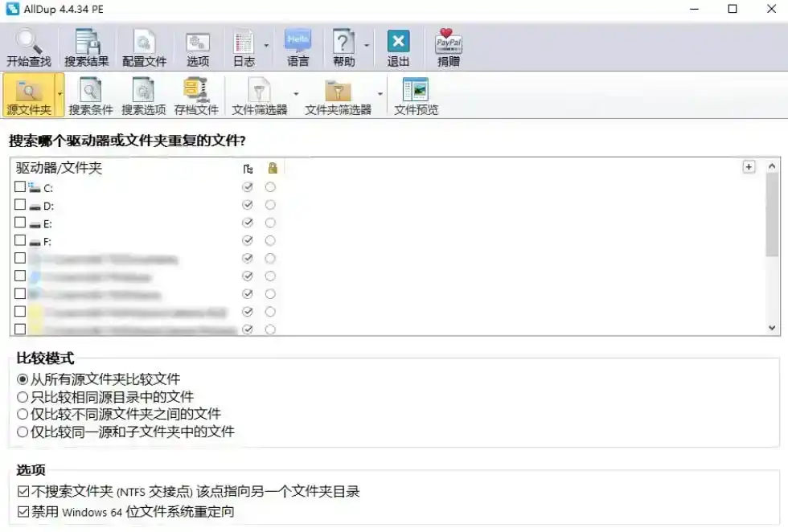Viewport: 788px width, 532px height.
Task: Select the E: drive row
Action: coord(48,223)
